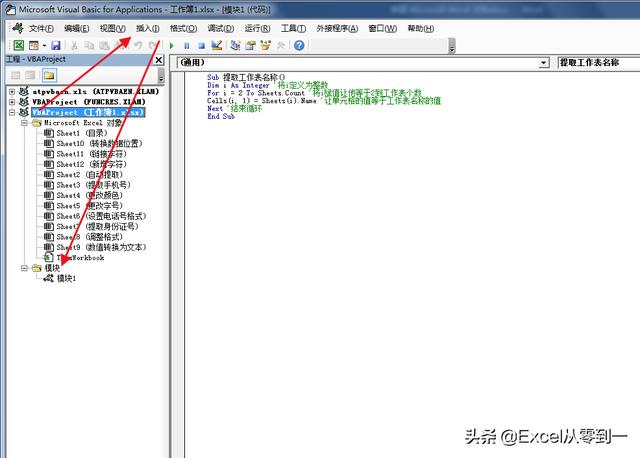Expand the atpvbaen.xls project node
Screen dimensions: 640x458
[12, 91]
